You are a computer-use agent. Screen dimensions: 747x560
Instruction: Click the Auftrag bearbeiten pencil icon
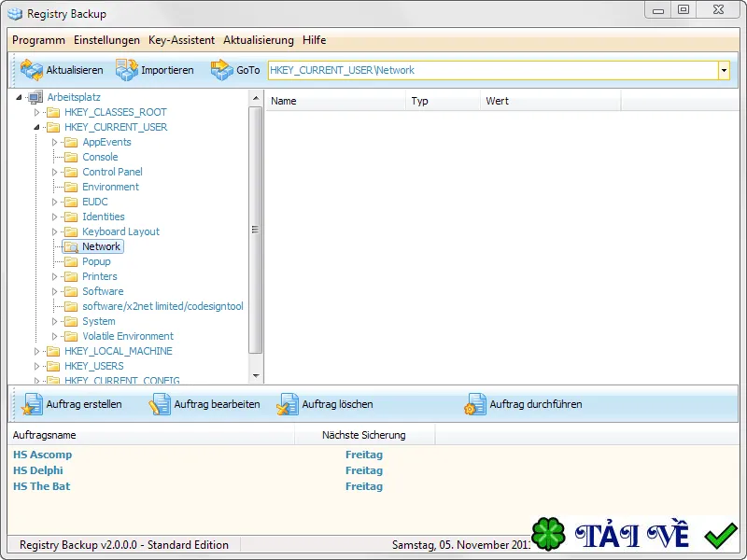pyautogui.click(x=160, y=404)
